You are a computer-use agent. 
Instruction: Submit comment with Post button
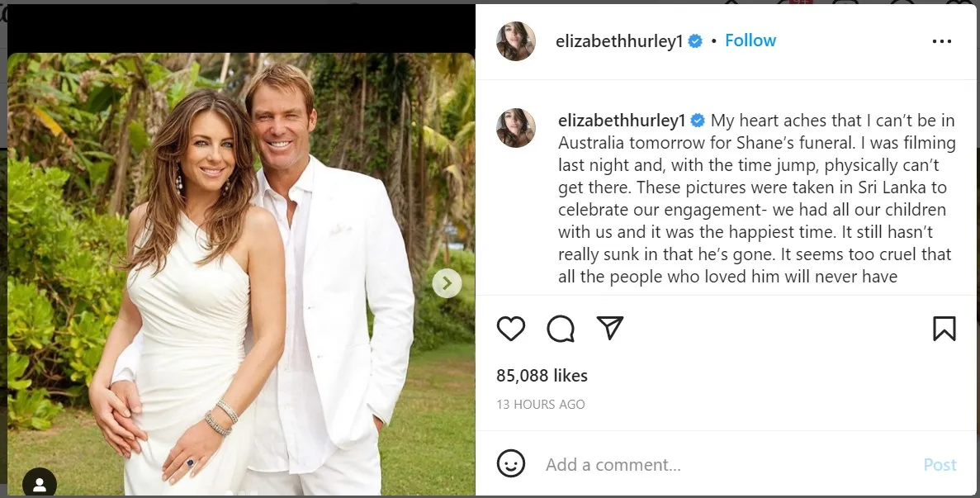pyautogui.click(x=940, y=464)
